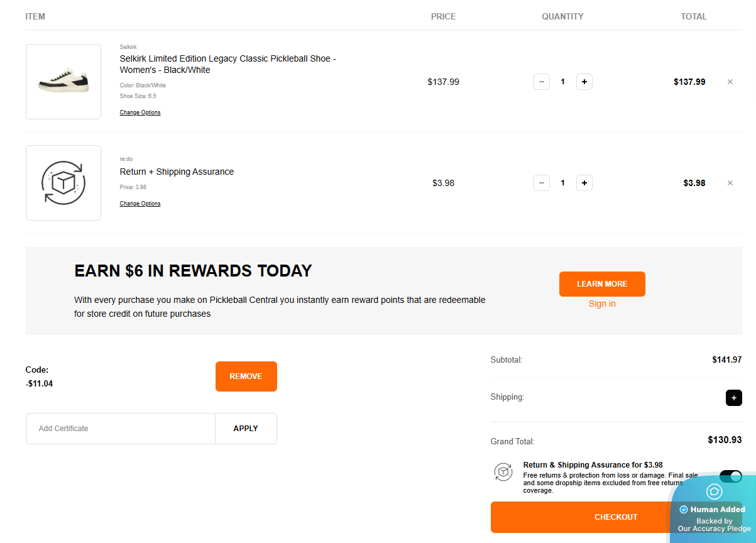Open Change Options for the Selkirk shoe
The image size is (756, 543).
(140, 112)
